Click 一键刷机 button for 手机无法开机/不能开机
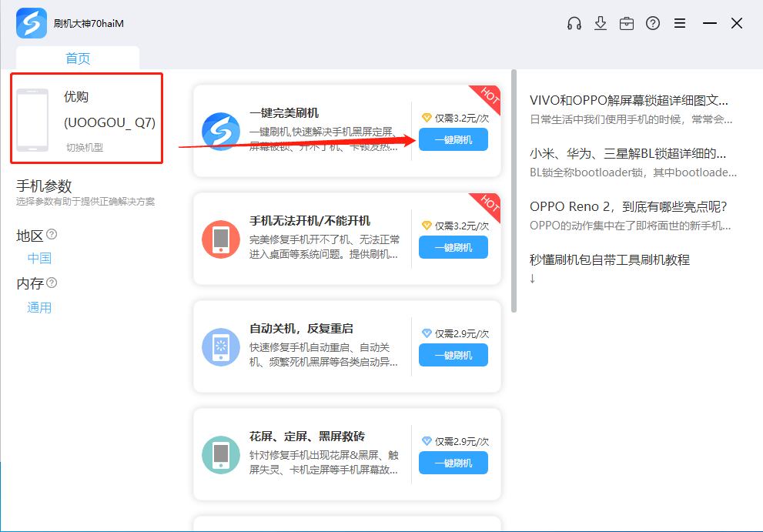This screenshot has width=763, height=532. 453,247
